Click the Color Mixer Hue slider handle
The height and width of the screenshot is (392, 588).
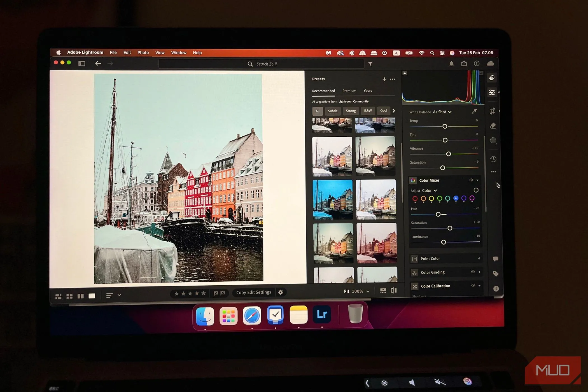tap(438, 214)
